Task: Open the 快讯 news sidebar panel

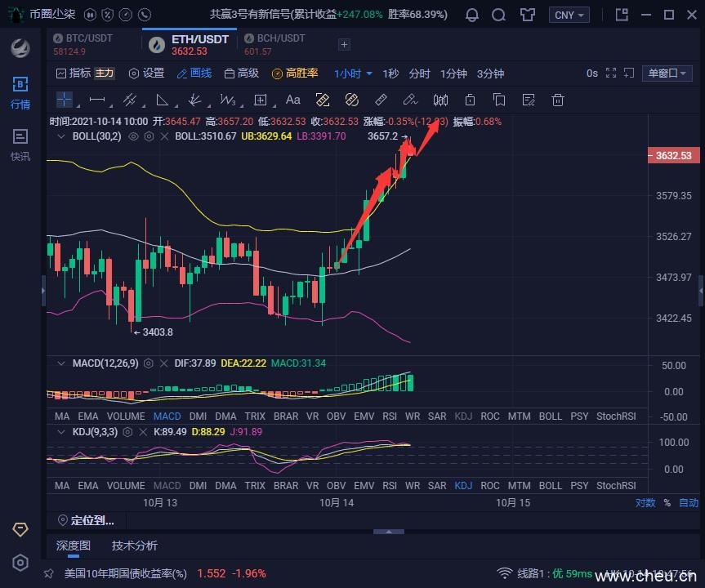Action: point(20,145)
